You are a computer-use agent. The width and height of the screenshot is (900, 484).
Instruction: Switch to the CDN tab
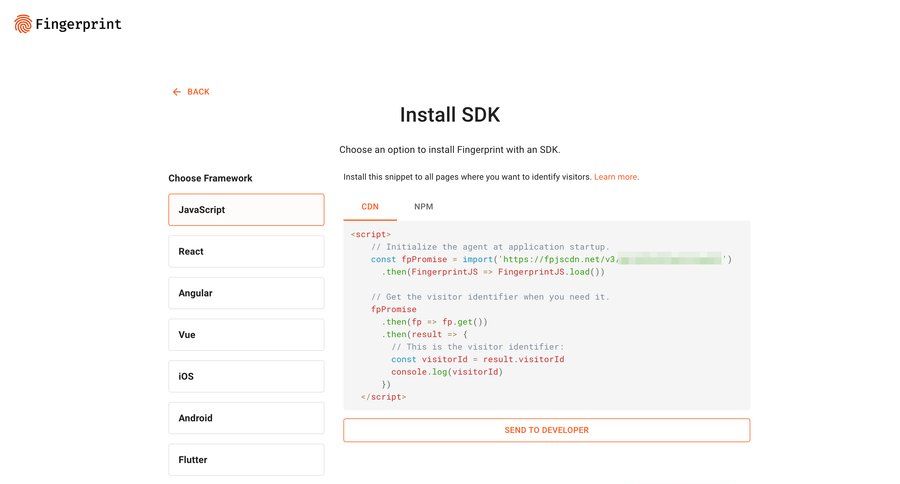pos(370,207)
